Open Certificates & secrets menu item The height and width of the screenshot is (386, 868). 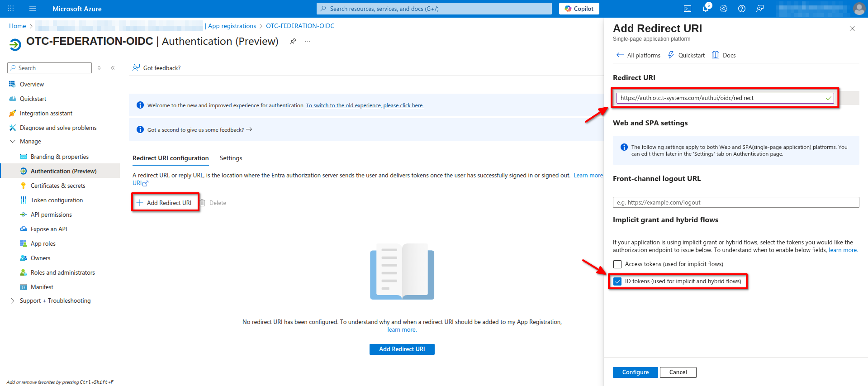[58, 186]
